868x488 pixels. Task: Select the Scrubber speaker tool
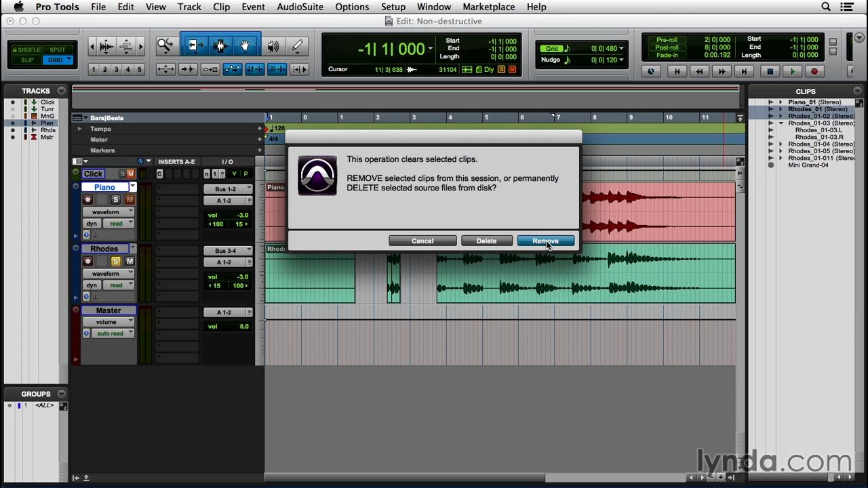273,46
